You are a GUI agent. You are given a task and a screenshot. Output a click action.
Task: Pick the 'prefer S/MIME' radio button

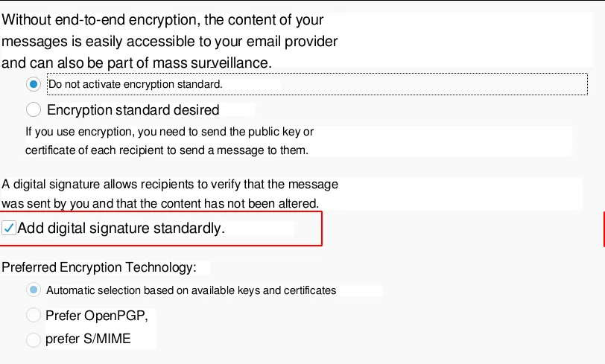(34, 339)
